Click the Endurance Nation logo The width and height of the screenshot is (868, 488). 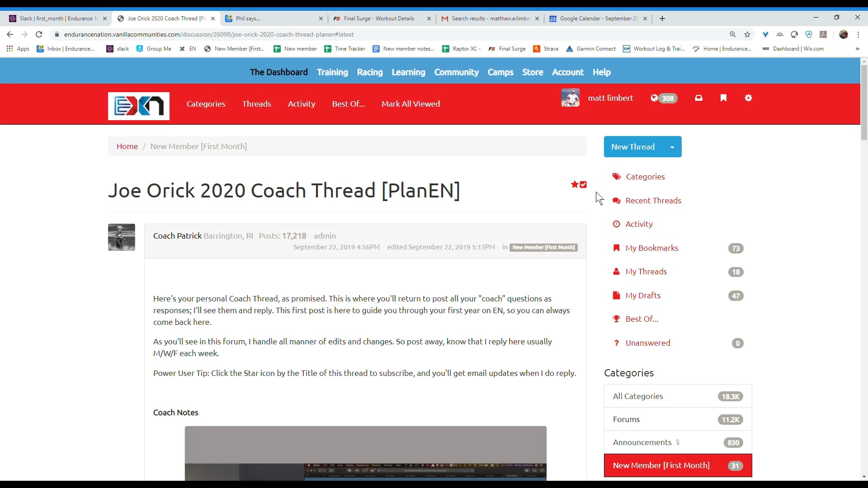pyautogui.click(x=139, y=106)
